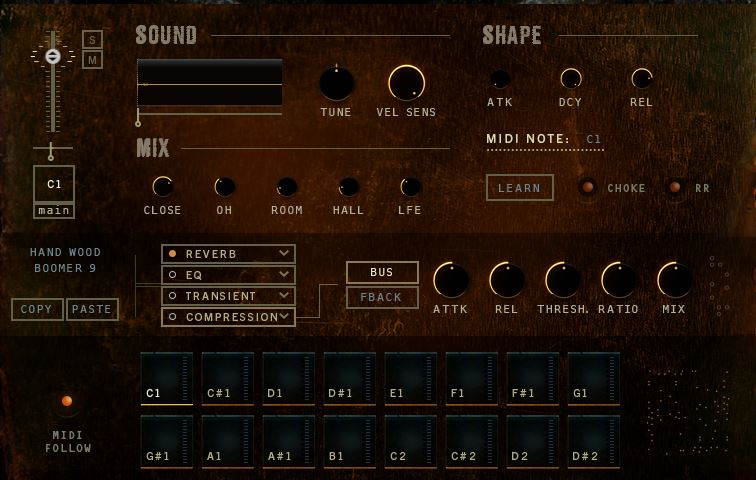Click the ATK shape knob

500,78
